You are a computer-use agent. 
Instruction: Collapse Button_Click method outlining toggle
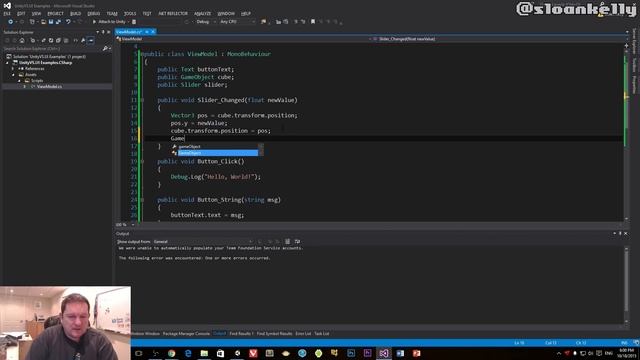(142, 162)
